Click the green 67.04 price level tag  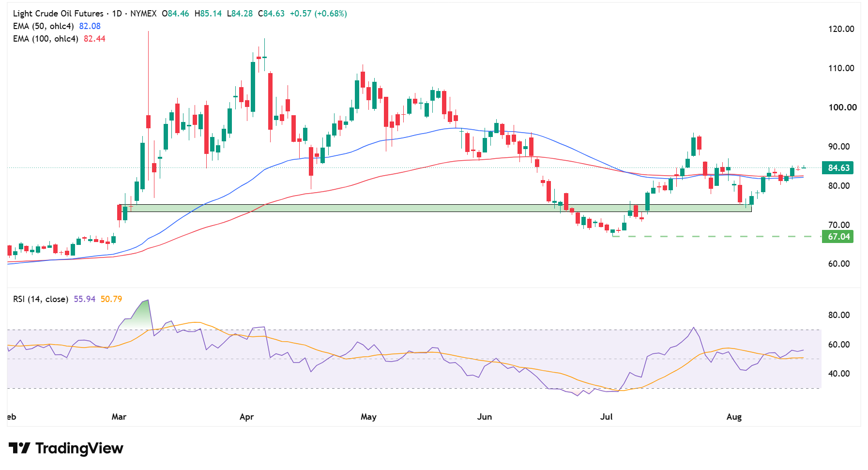click(x=838, y=237)
